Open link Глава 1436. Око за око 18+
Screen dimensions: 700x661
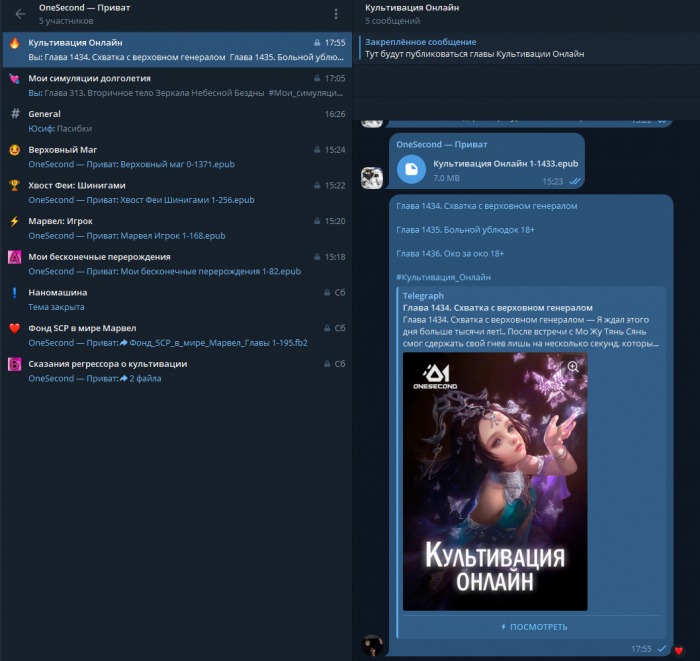point(450,254)
